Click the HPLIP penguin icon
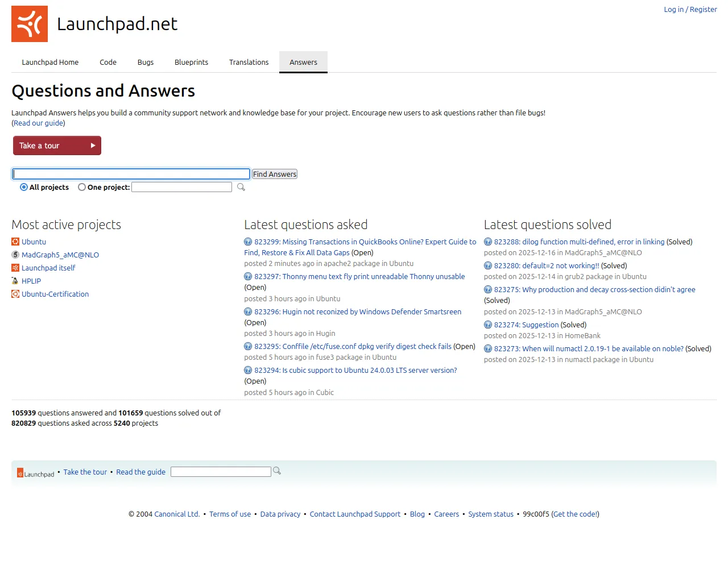Screen dimensions: 728x582 15,281
